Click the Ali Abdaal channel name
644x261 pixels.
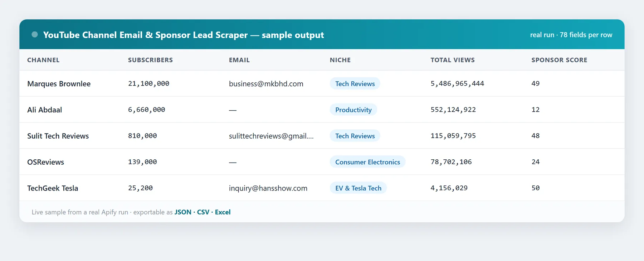tap(45, 110)
